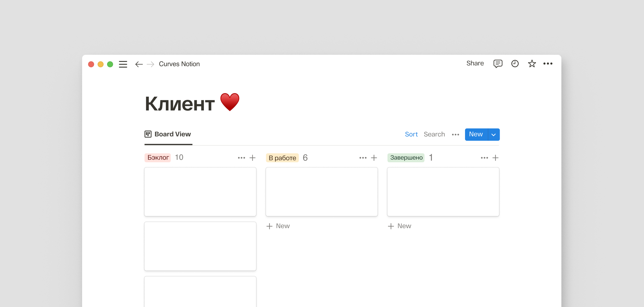This screenshot has height=307, width=644.
Task: Click the Sort link
Action: point(411,134)
